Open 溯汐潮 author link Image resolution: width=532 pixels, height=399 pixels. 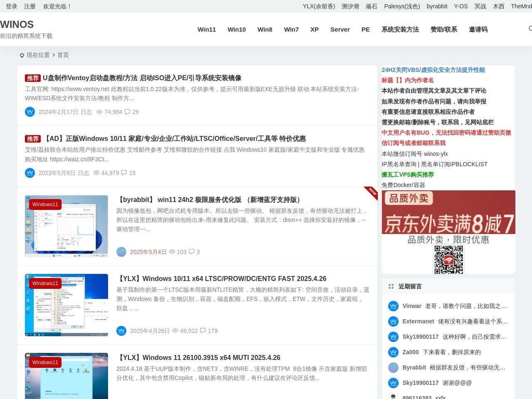(x=350, y=6)
